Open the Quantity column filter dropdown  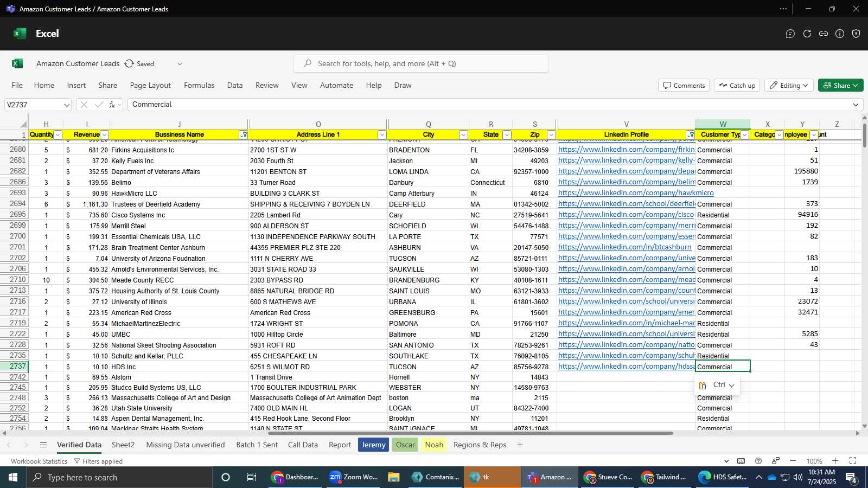(x=58, y=134)
